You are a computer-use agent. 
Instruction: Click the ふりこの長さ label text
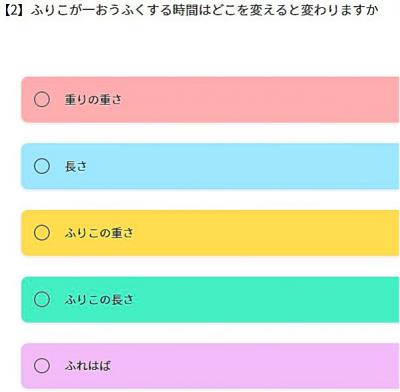99,299
